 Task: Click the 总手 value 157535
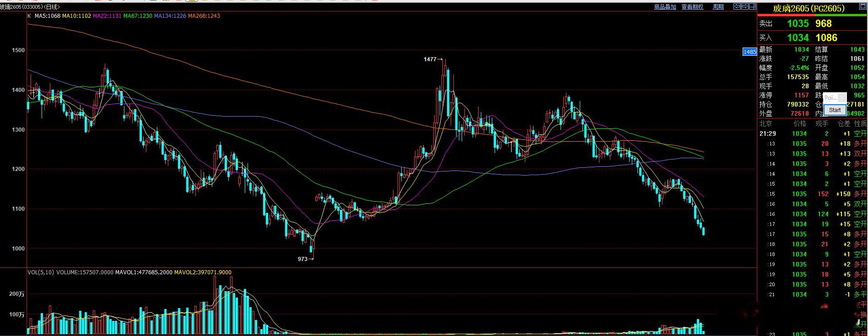pos(798,77)
